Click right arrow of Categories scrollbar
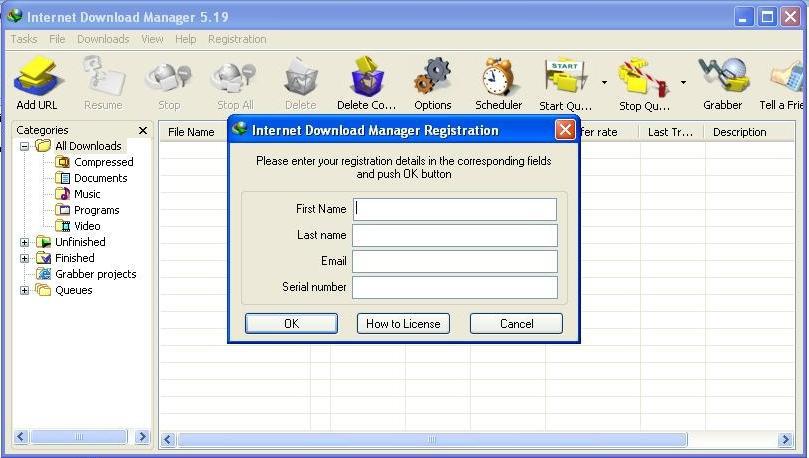This screenshot has width=809, height=458. 142,437
